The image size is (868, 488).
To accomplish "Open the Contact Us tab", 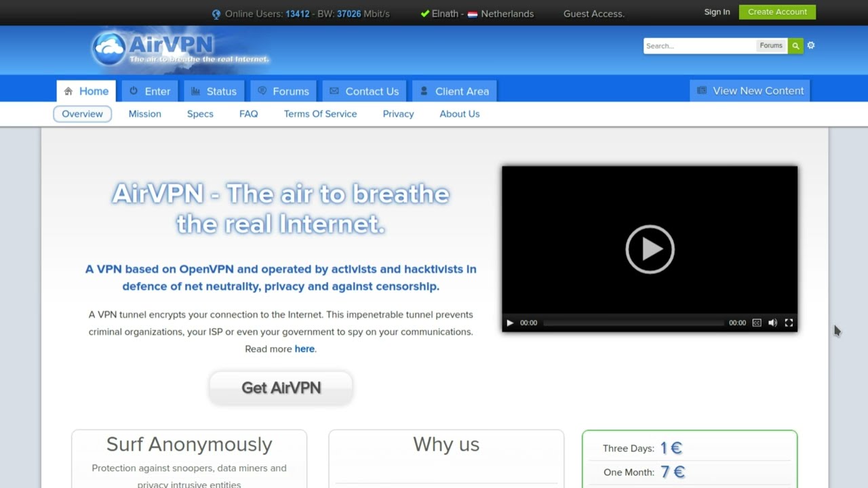I will click(x=364, y=91).
